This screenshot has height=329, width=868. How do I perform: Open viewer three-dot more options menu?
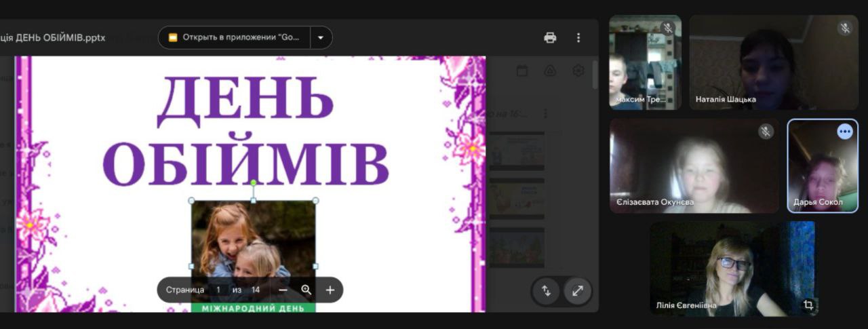tap(578, 38)
